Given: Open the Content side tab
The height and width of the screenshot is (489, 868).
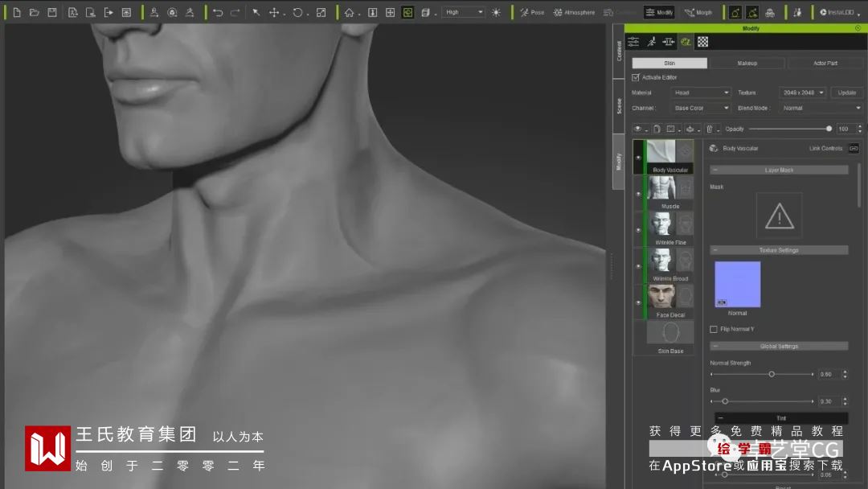Looking at the screenshot, I should [619, 51].
